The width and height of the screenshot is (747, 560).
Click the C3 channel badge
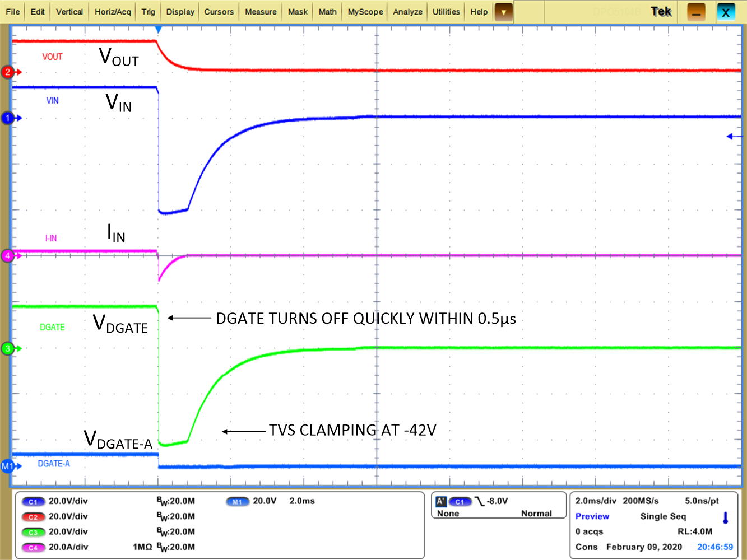(34, 531)
